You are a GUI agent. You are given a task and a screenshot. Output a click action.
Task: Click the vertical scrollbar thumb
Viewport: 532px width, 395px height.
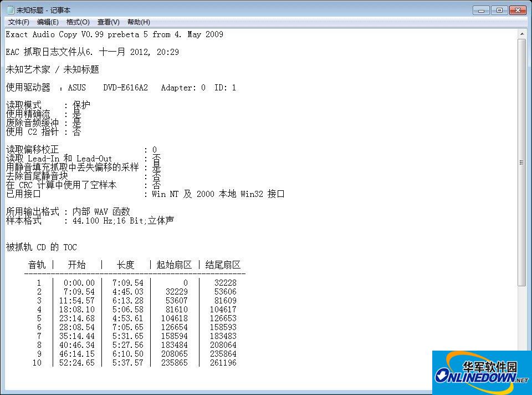pyautogui.click(x=522, y=163)
